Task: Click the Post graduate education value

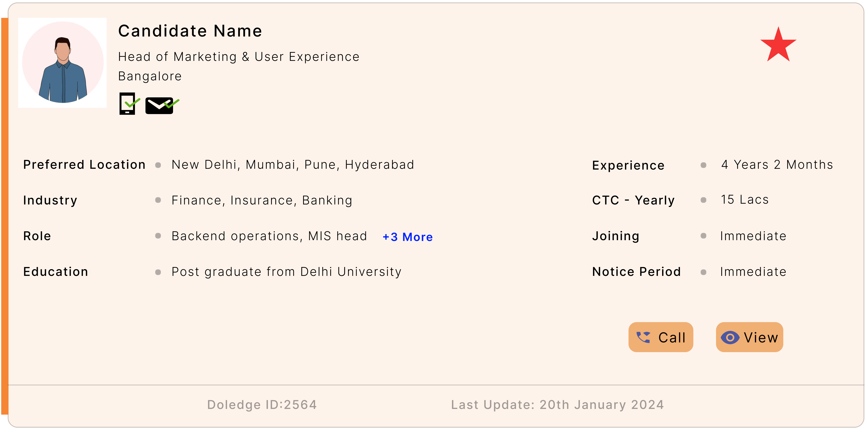Action: pyautogui.click(x=286, y=271)
